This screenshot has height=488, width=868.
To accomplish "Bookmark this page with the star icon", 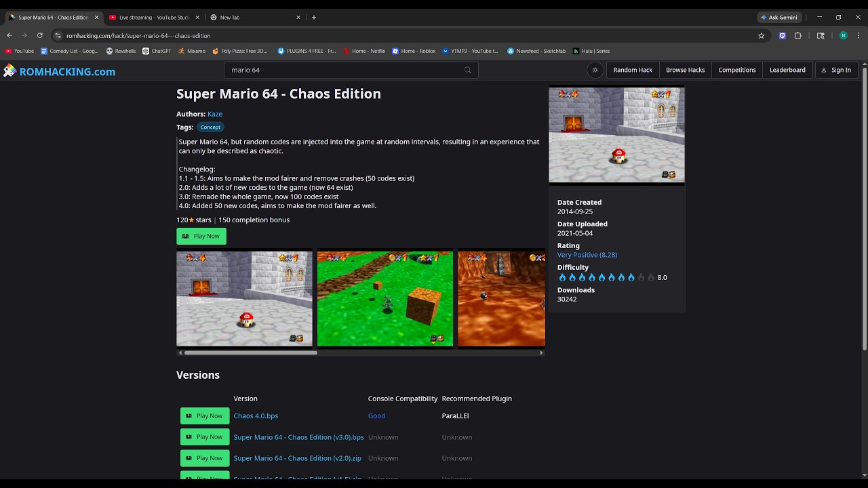I will [x=762, y=35].
